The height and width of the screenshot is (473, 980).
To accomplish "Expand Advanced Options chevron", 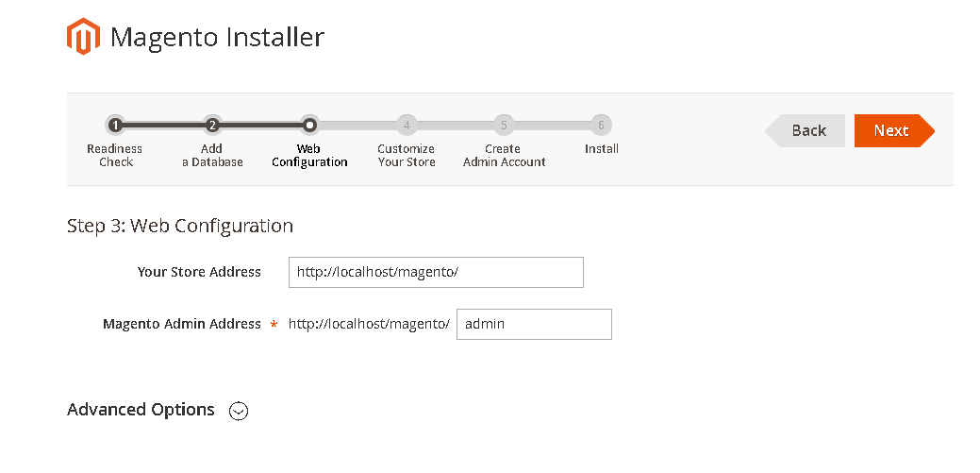I will coord(239,411).
